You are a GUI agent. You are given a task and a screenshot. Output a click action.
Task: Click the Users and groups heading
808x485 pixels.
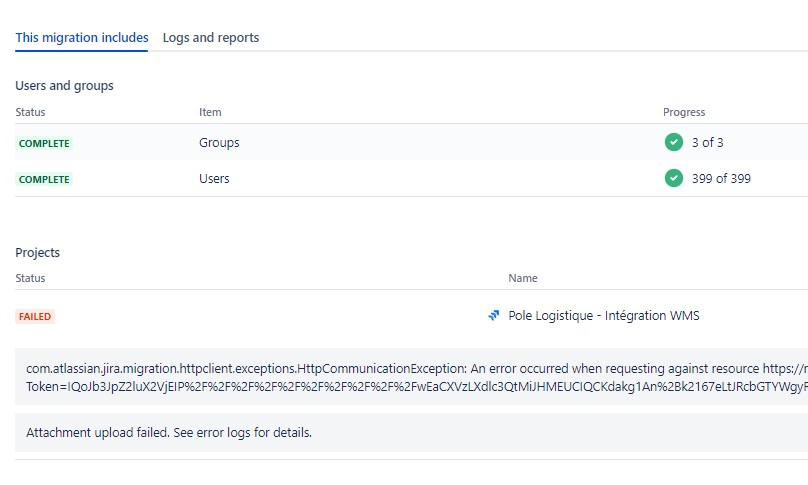(x=64, y=86)
